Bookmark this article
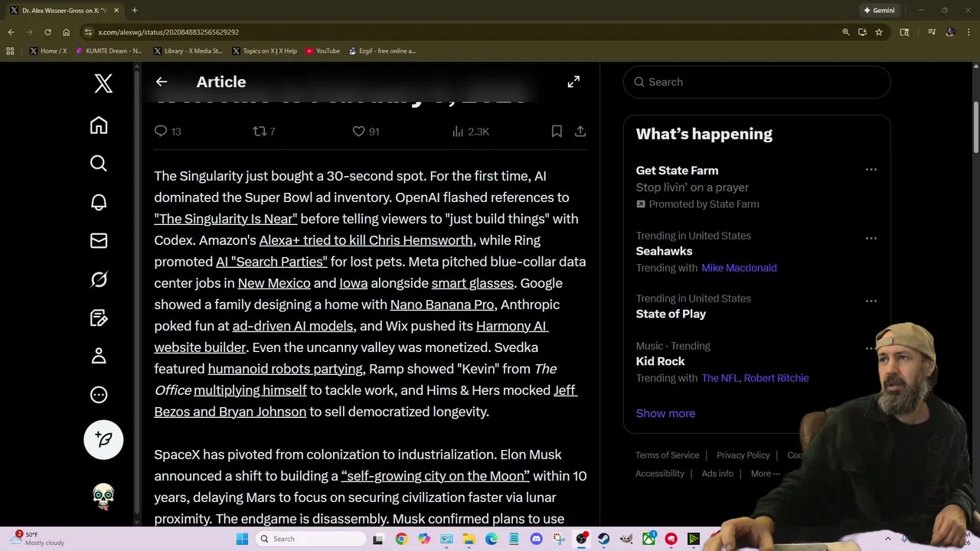 pos(557,132)
